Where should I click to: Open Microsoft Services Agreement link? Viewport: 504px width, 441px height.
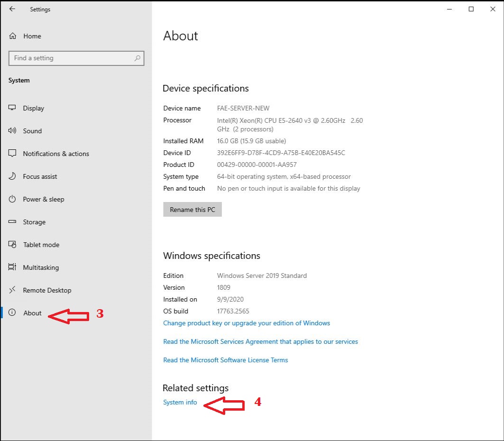260,342
